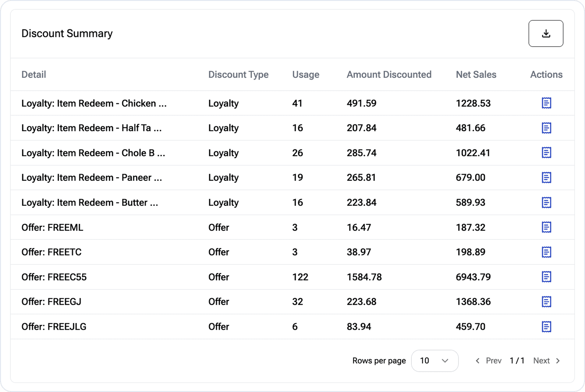Click Loyalty type in Chicken redeem row

tap(223, 104)
